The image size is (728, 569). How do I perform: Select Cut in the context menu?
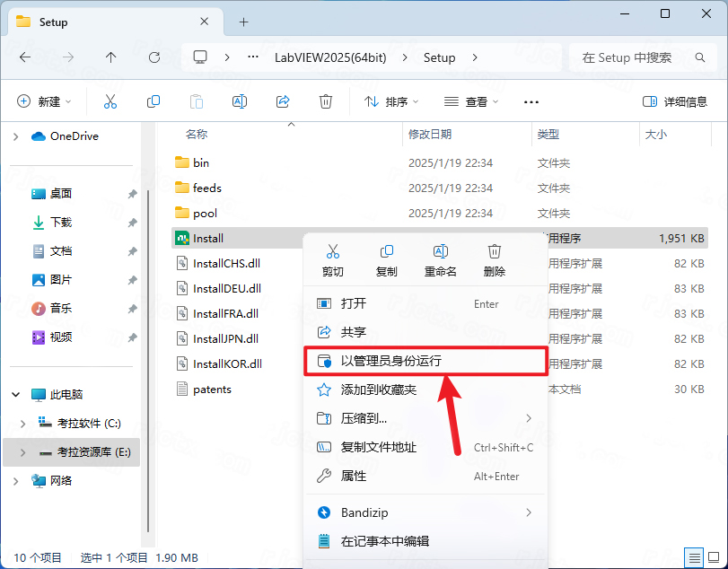332,260
